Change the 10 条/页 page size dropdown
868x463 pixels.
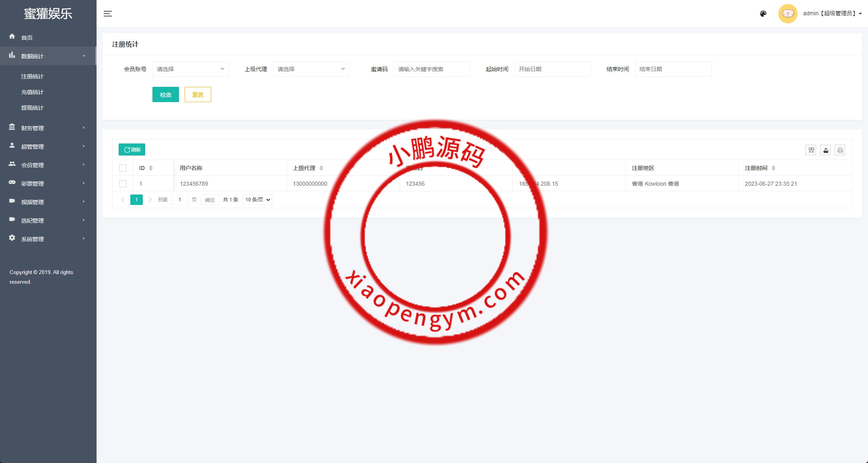coord(257,200)
